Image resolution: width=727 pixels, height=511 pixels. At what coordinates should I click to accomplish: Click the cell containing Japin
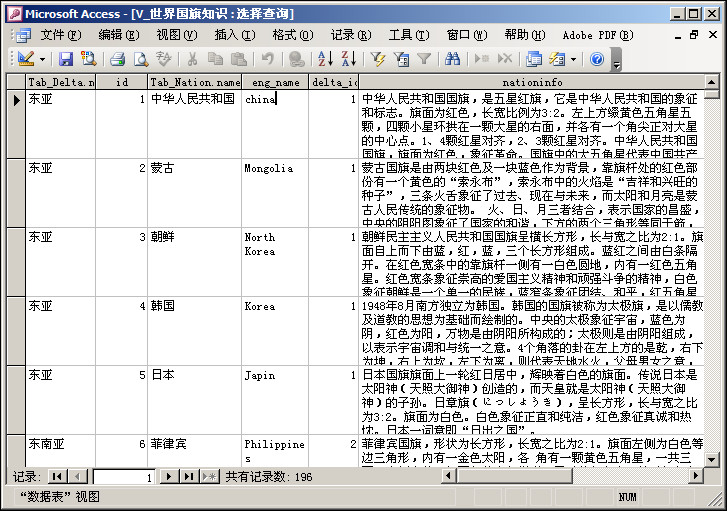[275, 400]
